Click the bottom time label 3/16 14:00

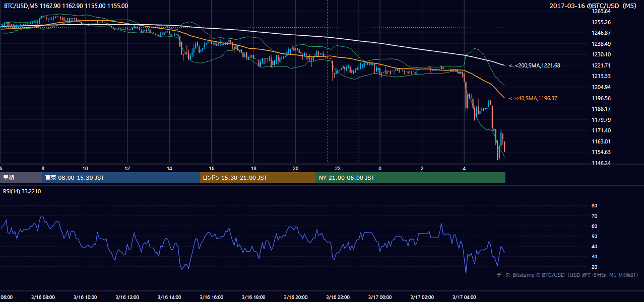coord(169,297)
